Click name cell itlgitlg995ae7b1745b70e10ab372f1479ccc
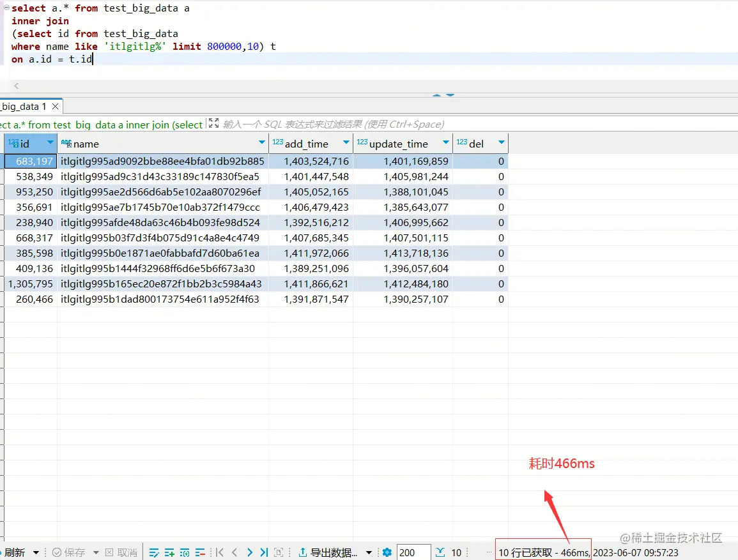Screen dimensions: 738x560 coord(163,208)
